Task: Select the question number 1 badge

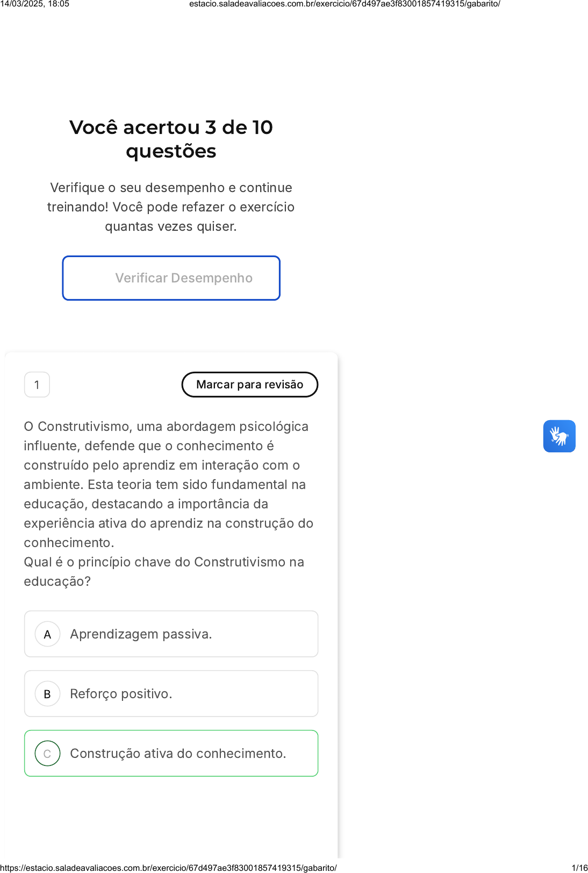Action: point(37,385)
